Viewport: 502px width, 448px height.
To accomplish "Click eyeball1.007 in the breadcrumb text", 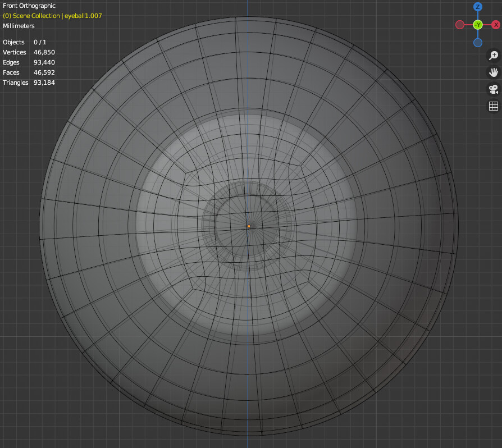I will [82, 16].
